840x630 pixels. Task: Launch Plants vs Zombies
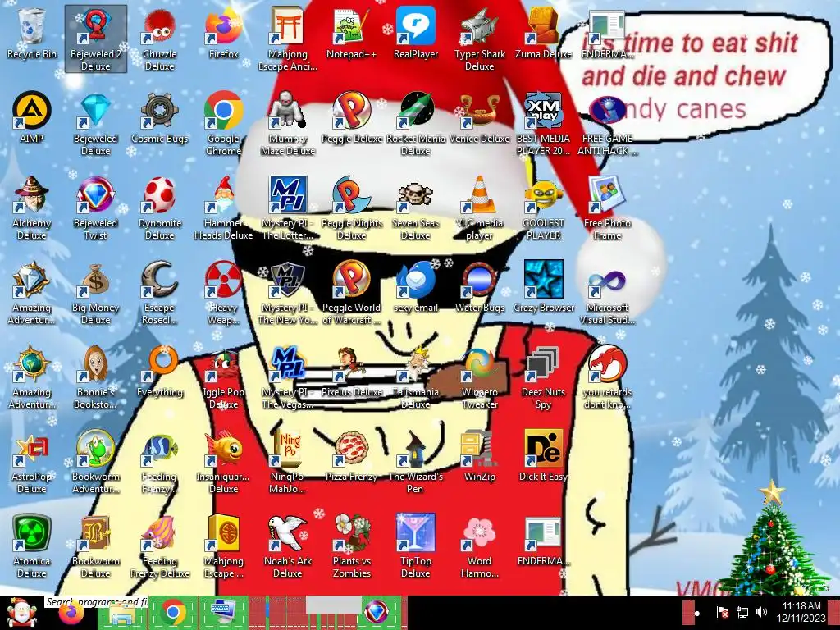click(x=351, y=546)
